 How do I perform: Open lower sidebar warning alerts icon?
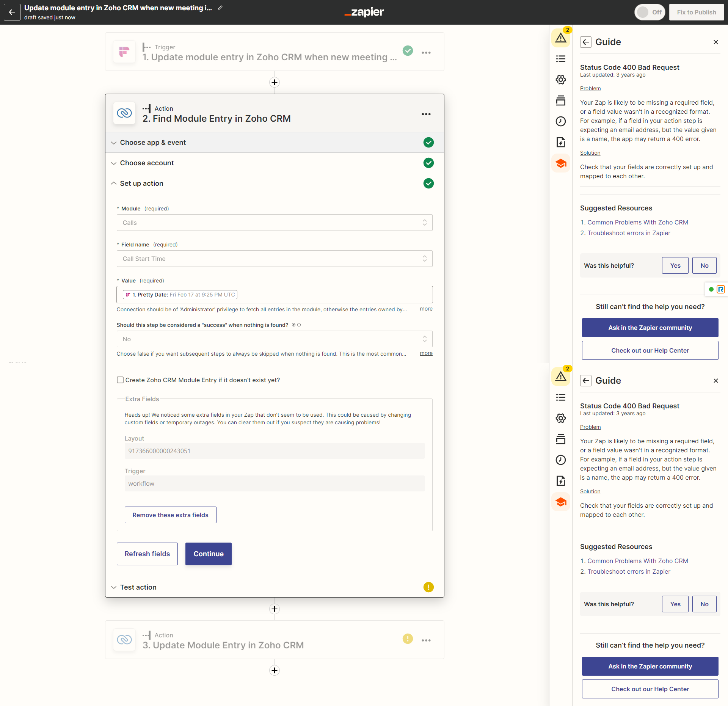561,376
